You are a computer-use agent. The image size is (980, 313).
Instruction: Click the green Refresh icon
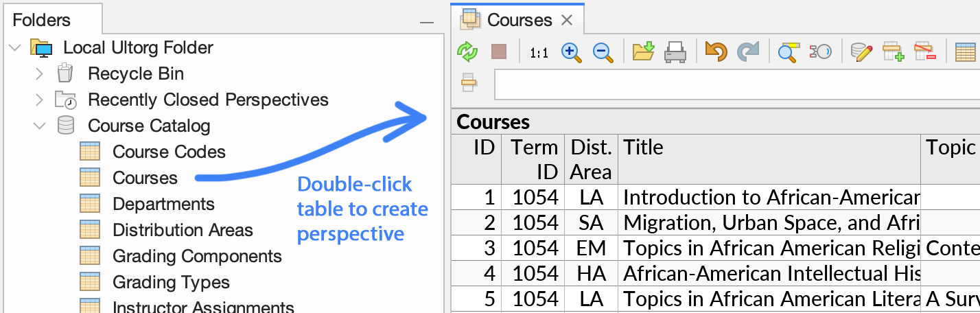coord(467,51)
